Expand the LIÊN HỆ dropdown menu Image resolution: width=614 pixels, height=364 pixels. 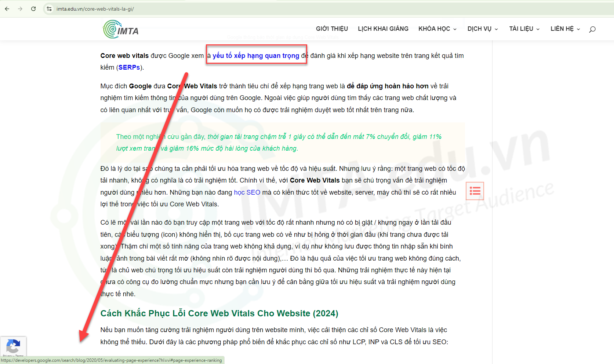point(565,29)
